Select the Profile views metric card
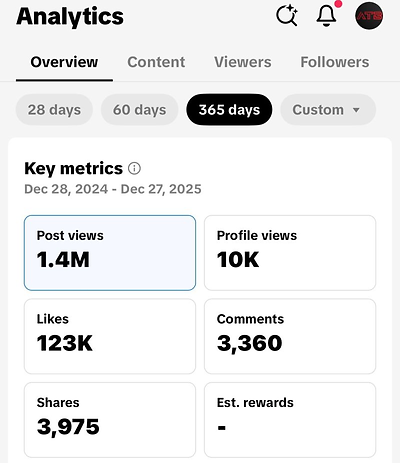Viewport: 400px width, 463px height. (x=290, y=253)
